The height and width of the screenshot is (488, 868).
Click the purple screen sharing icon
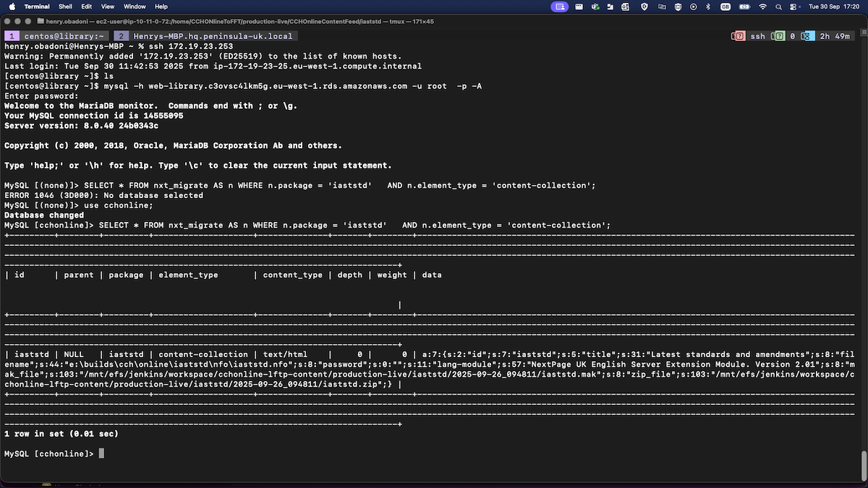click(x=559, y=7)
